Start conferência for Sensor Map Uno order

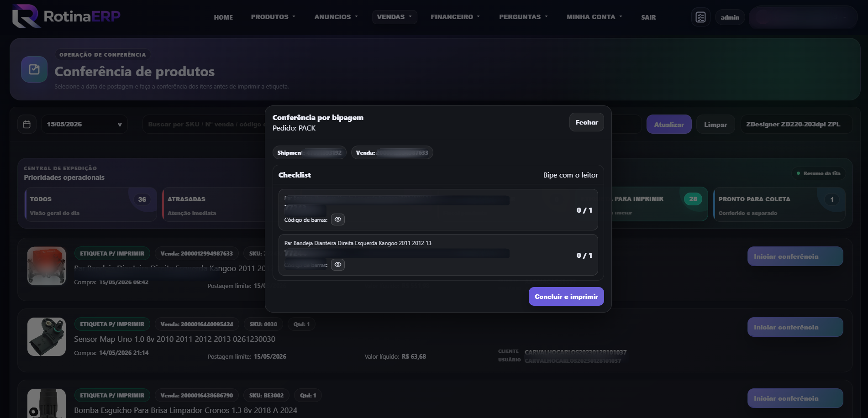click(795, 327)
